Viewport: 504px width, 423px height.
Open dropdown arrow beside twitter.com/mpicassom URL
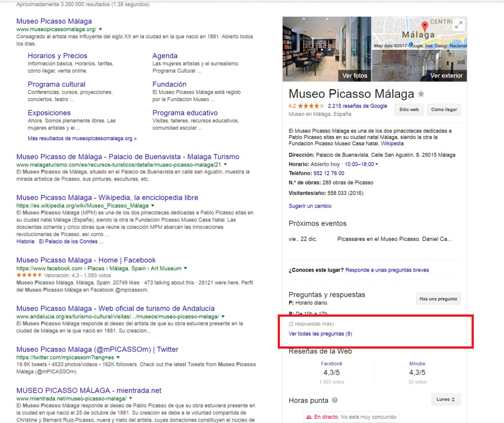click(118, 357)
